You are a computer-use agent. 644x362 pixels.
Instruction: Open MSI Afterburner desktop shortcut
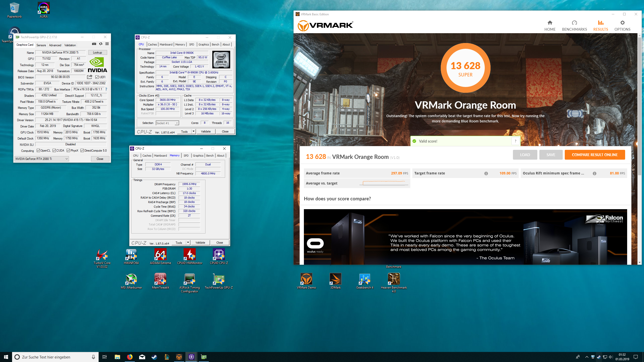click(x=131, y=281)
